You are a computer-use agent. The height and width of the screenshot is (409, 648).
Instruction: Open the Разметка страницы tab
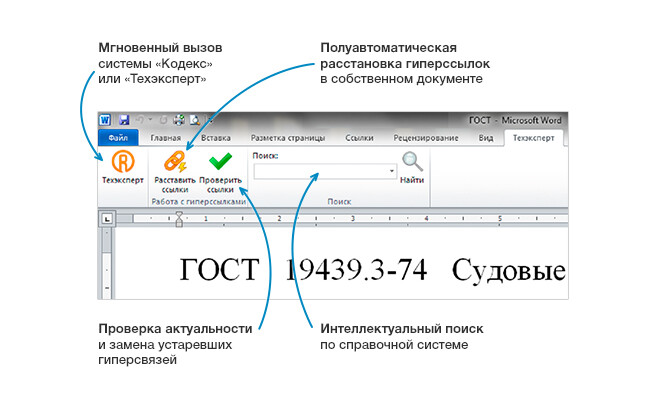pos(288,138)
